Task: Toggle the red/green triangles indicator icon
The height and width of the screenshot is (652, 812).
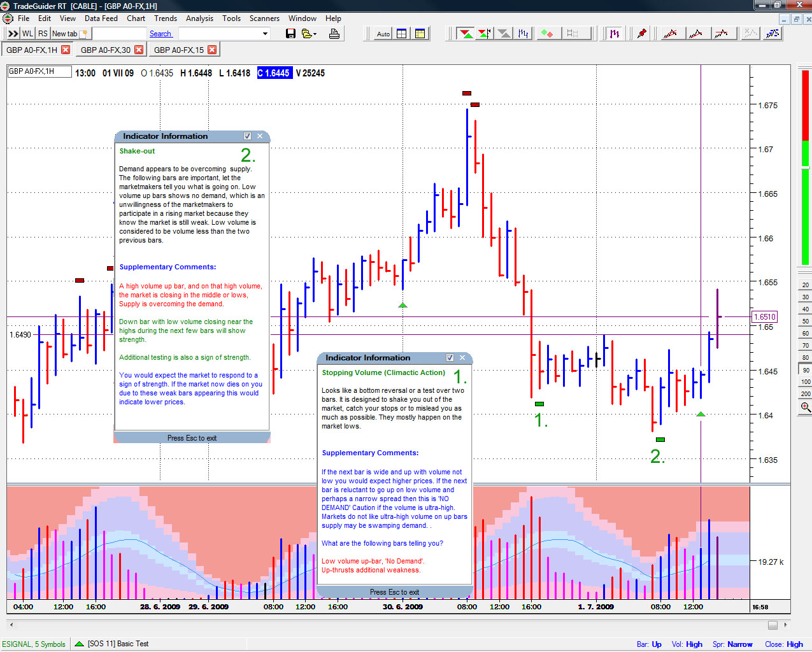Action: [x=466, y=34]
